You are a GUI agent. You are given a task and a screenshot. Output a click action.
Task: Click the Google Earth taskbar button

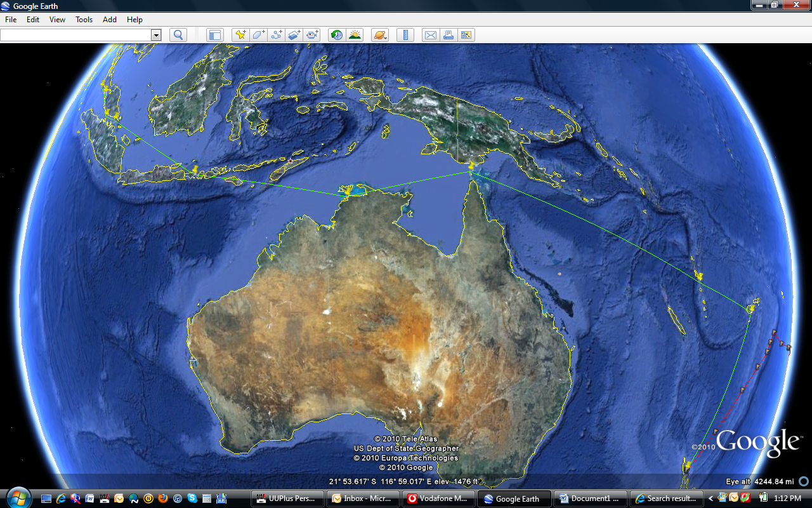514,498
